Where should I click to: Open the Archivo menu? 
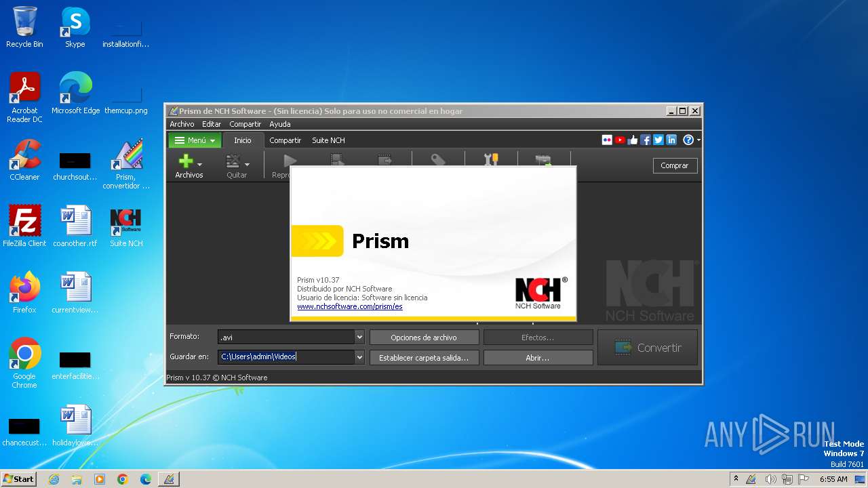182,124
